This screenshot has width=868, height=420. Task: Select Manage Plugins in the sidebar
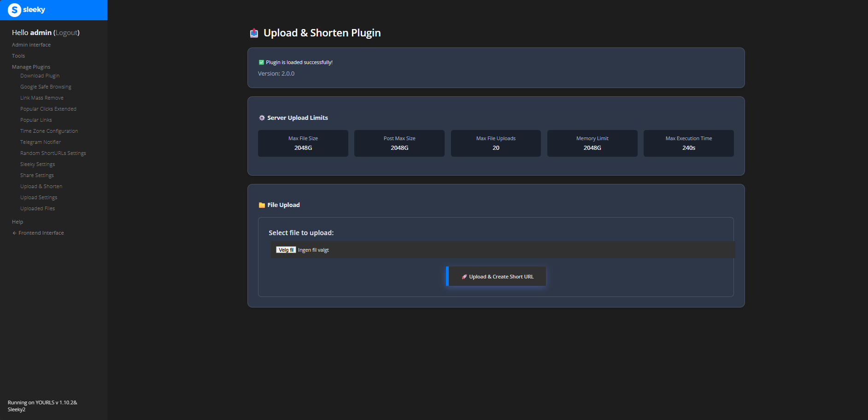[x=31, y=66]
